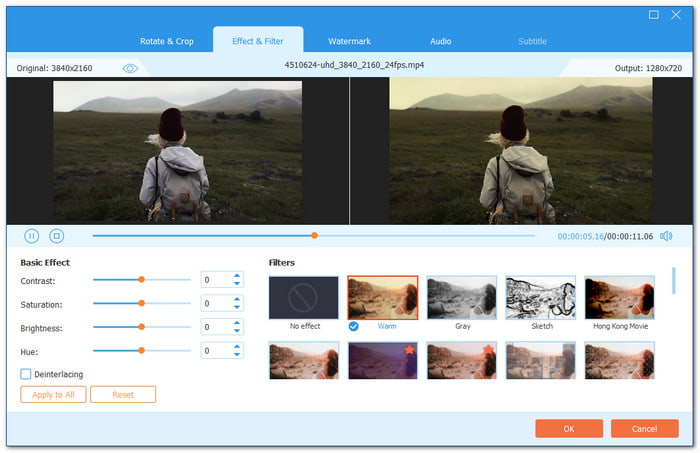Select the purple starred filter thumbnail

(383, 361)
